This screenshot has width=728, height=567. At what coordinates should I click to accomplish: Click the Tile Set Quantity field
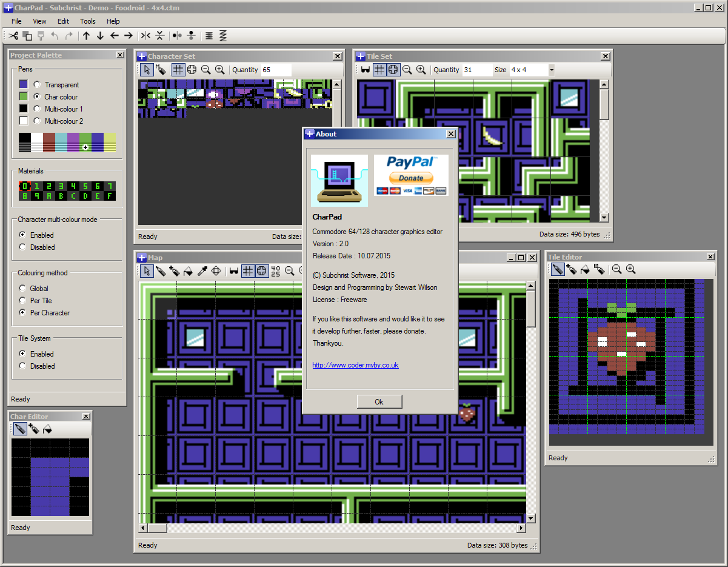point(477,70)
